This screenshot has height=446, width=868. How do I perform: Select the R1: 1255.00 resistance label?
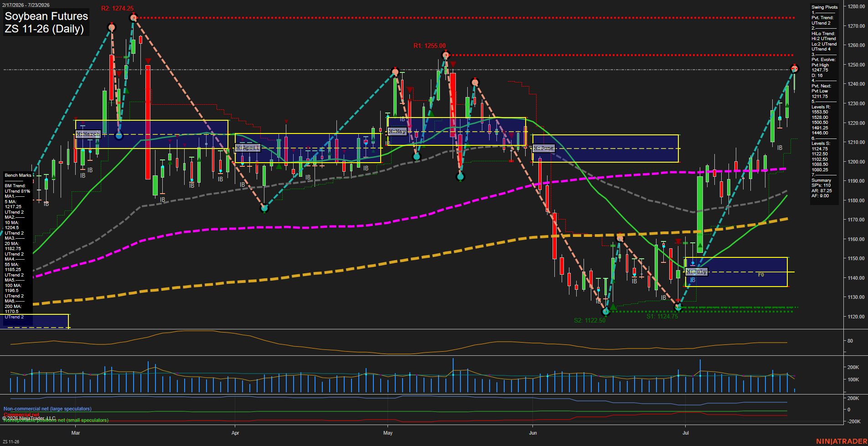point(429,46)
